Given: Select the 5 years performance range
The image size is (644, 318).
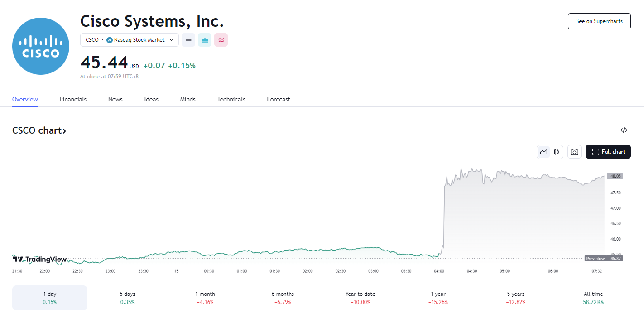Looking at the screenshot, I should pos(515,298).
